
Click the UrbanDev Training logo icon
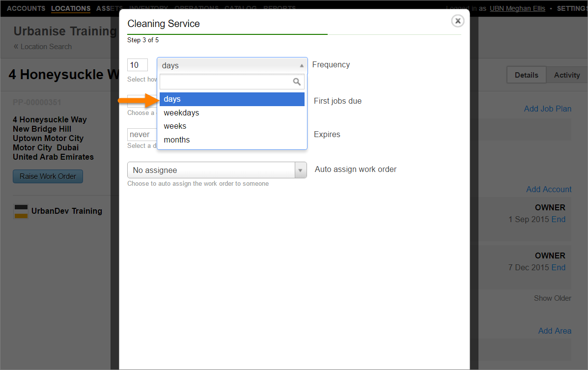point(21,211)
